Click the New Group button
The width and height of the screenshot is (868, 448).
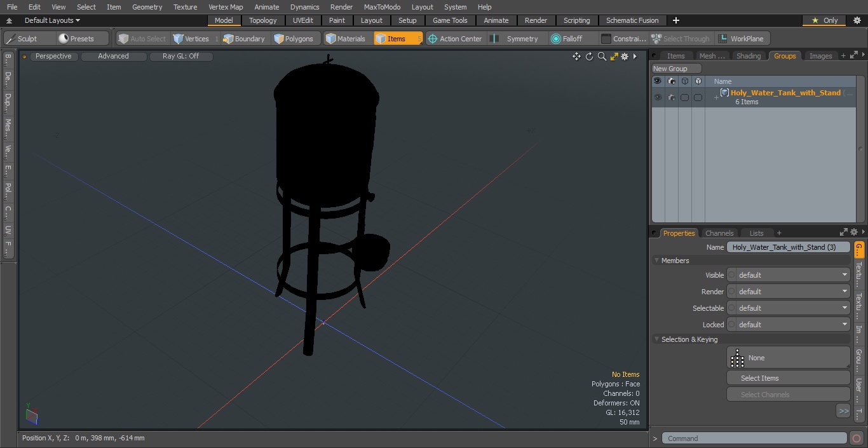pyautogui.click(x=676, y=69)
